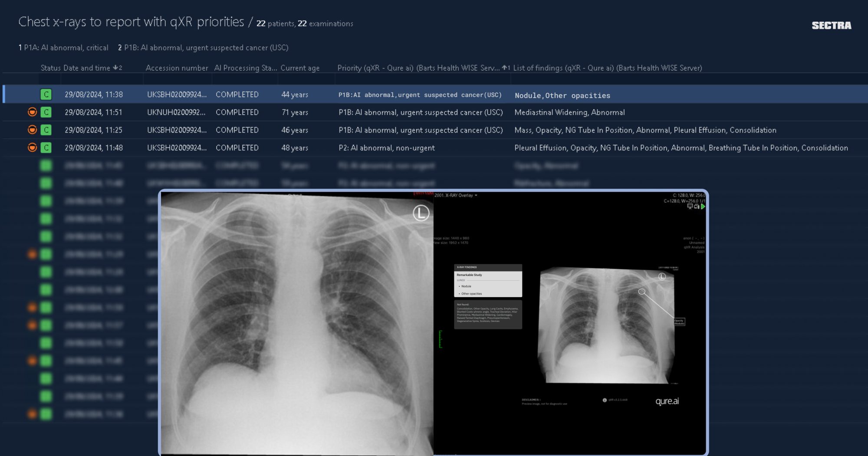Click the Nodule finding in the findings panel
The height and width of the screenshot is (456, 868).
(x=466, y=286)
